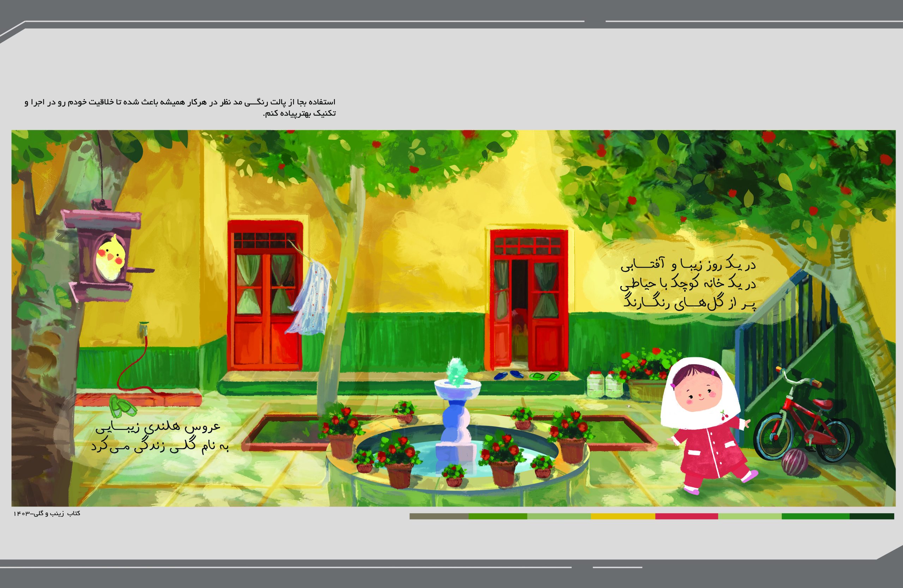Select the crimson red palette swatch
Image resolution: width=903 pixels, height=588 pixels.
(x=686, y=516)
